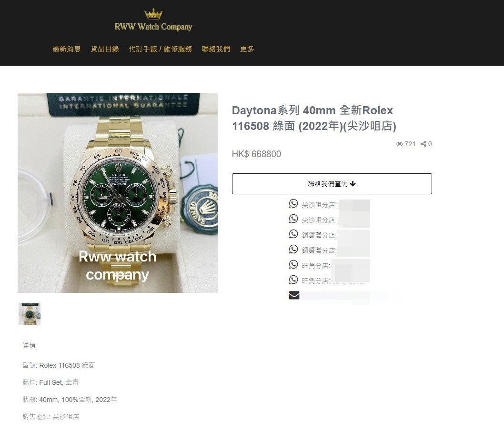Viewport: 504px width, 431px height.
Task: Click RWW Watch Company logo text
Action: point(153,27)
